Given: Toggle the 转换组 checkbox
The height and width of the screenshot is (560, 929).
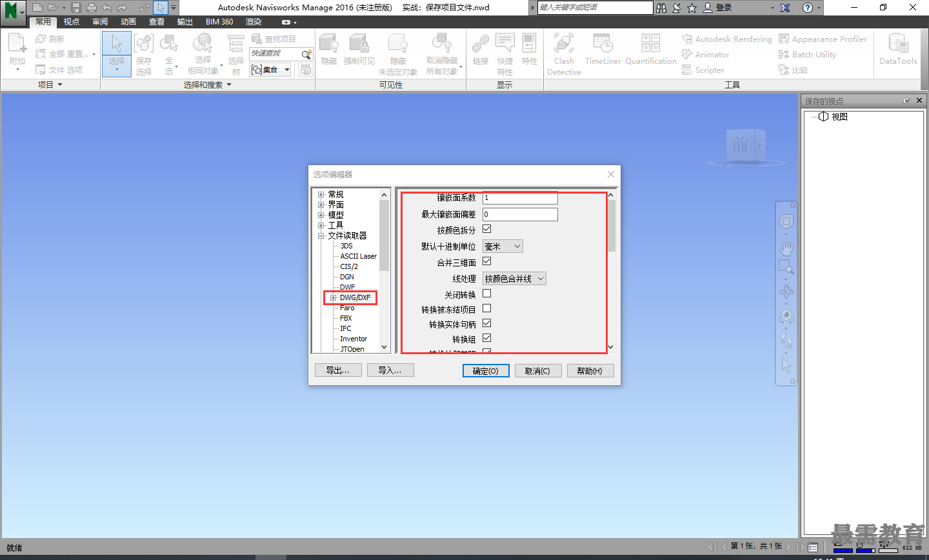Looking at the screenshot, I should (x=487, y=338).
